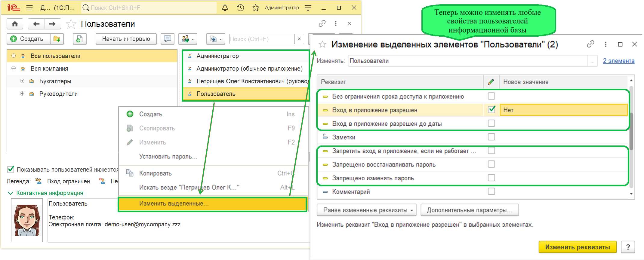Click the create user group folder icon
The height and width of the screenshot is (260, 644).
click(57, 39)
